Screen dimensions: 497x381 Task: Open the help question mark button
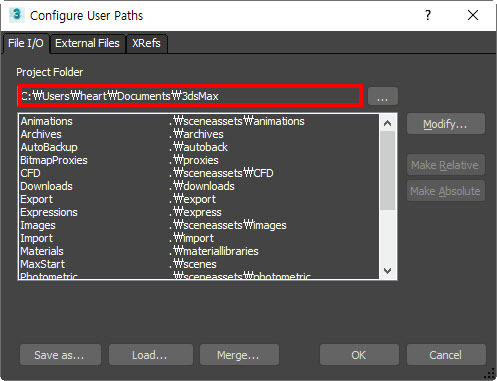click(x=428, y=15)
